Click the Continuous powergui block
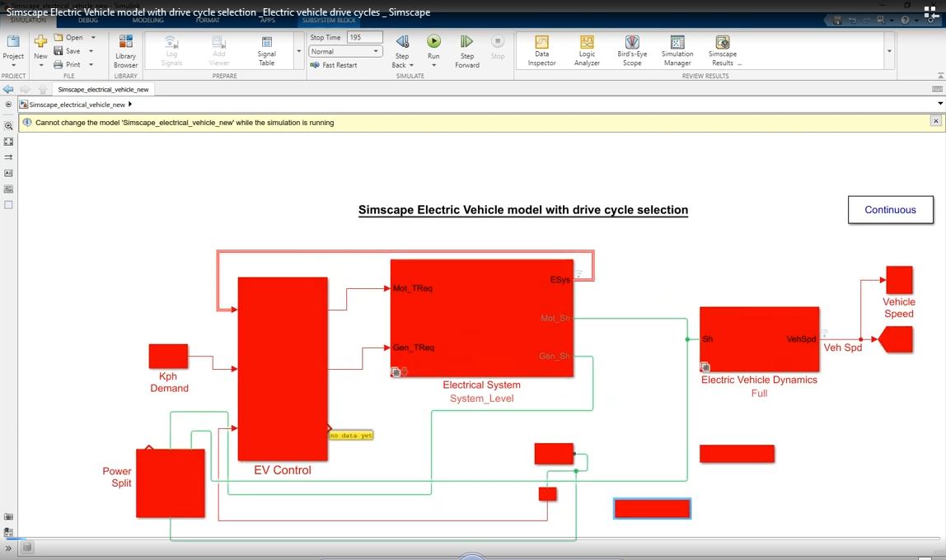Viewport: 946px width, 560px height. click(x=891, y=210)
